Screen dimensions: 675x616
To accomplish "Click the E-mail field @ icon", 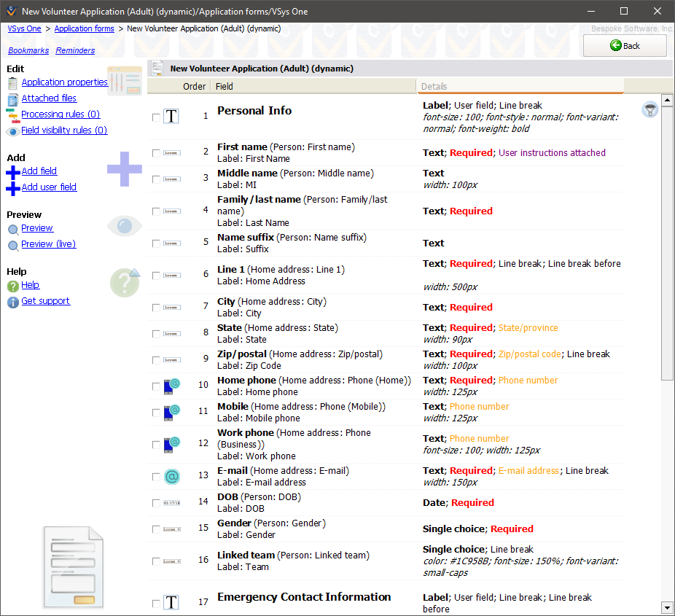I will [171, 477].
